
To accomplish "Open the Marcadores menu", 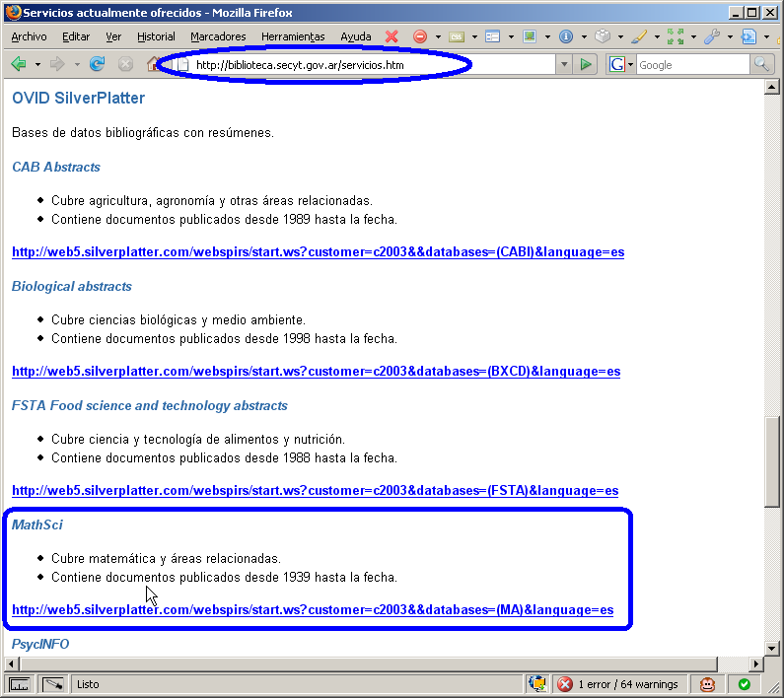I will tap(218, 36).
